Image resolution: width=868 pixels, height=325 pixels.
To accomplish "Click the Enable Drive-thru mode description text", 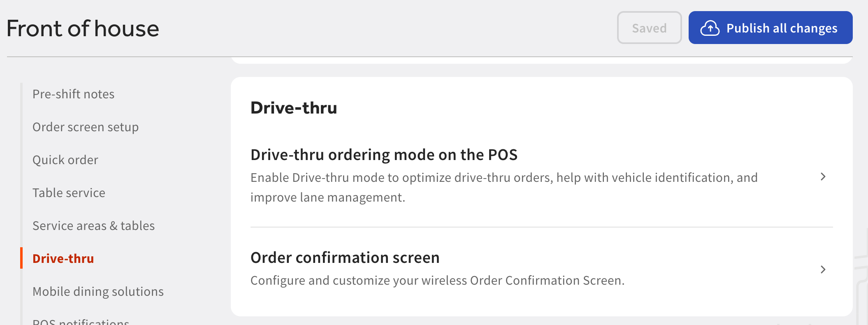I will click(x=504, y=187).
